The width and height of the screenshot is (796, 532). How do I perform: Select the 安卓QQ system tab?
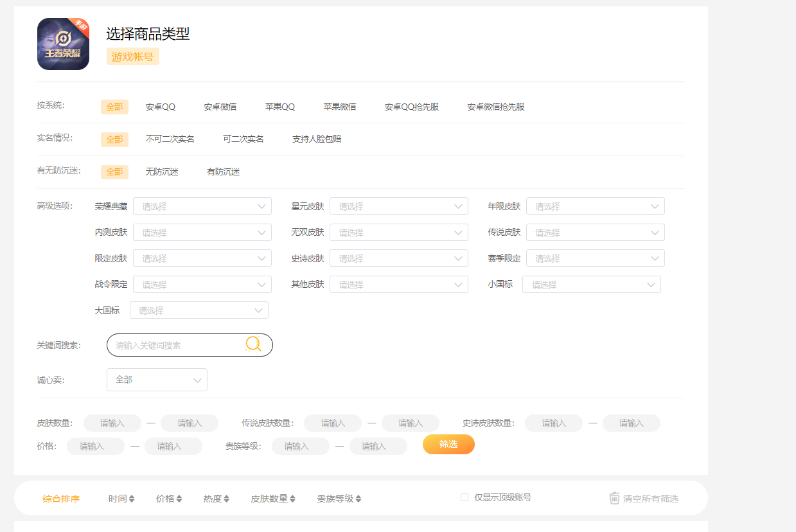[161, 107]
